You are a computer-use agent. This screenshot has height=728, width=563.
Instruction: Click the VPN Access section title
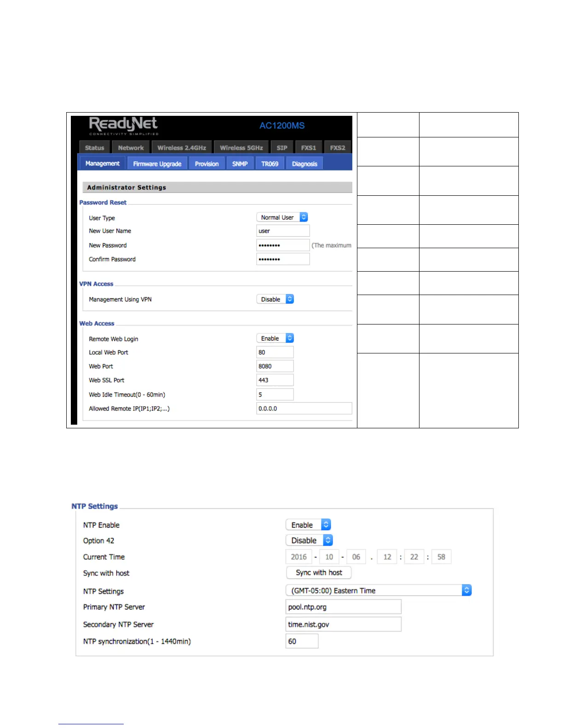pyautogui.click(x=96, y=284)
